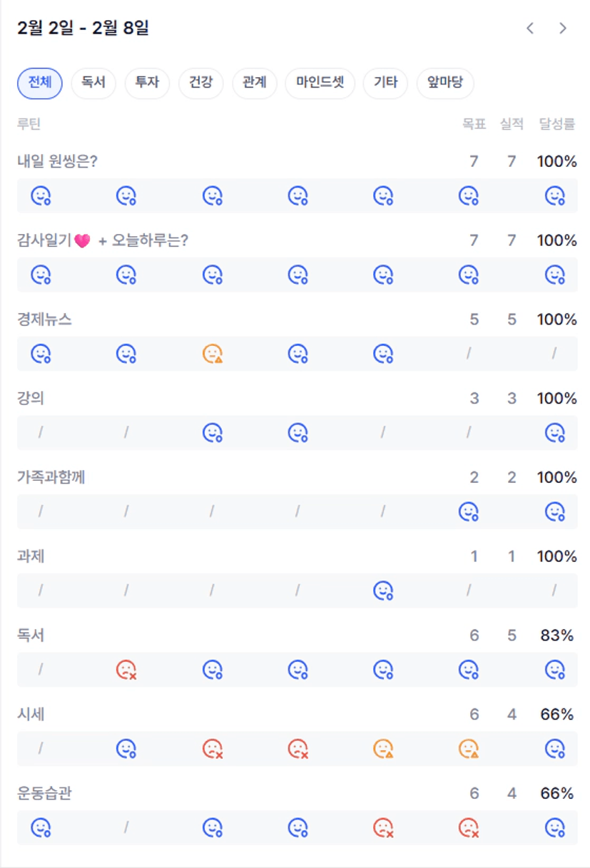Toggle the empty slash cell in 운동습관 row
The image size is (590, 868).
pos(126,827)
